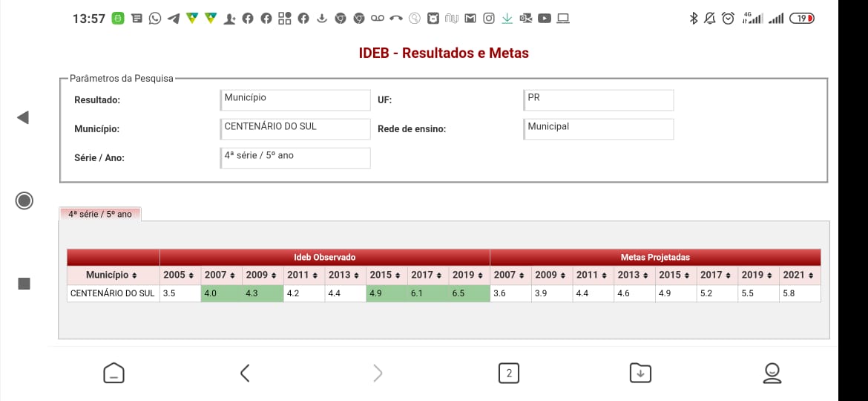Screen dimensions: 868x401
Task: Sort by Ideb Observado 2017 column
Action: coord(428,275)
